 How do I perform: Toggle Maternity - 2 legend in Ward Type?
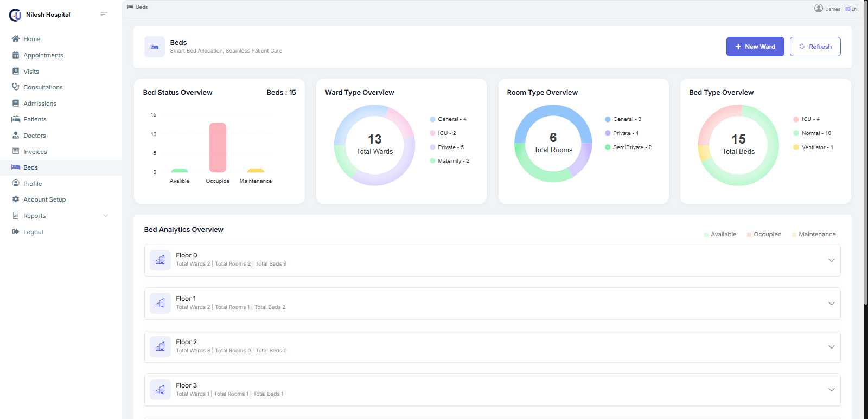(450, 161)
